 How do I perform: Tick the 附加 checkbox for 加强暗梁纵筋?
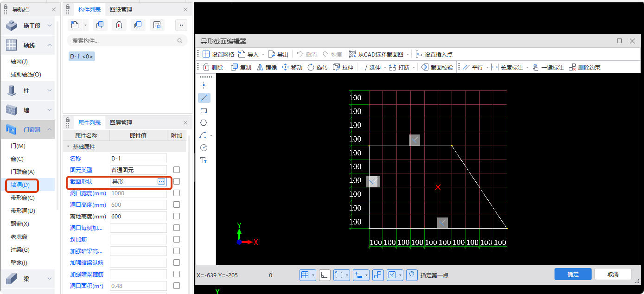177,262
